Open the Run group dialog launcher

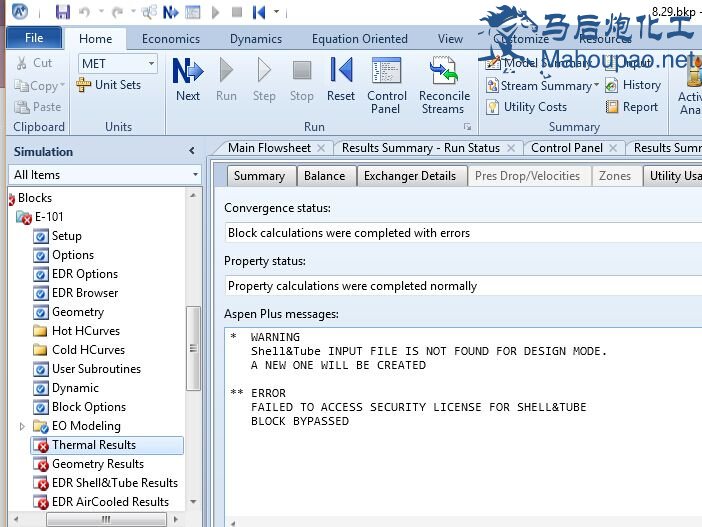pyautogui.click(x=467, y=127)
